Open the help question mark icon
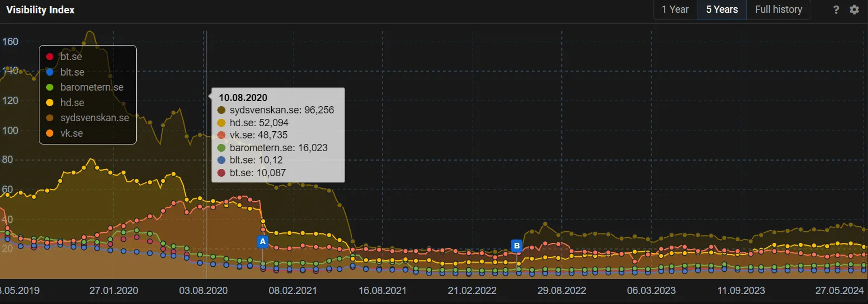Screen dimensions: 868x304 click(x=836, y=10)
